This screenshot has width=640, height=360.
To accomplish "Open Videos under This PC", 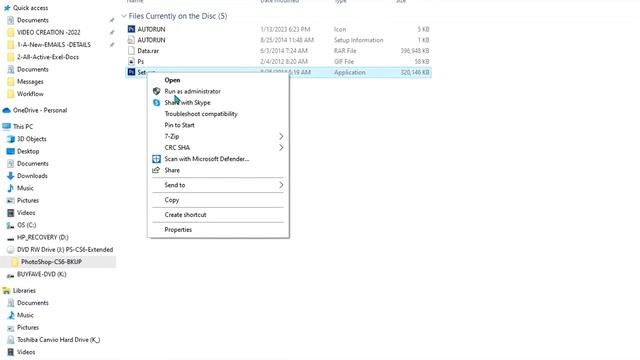I will (x=26, y=213).
